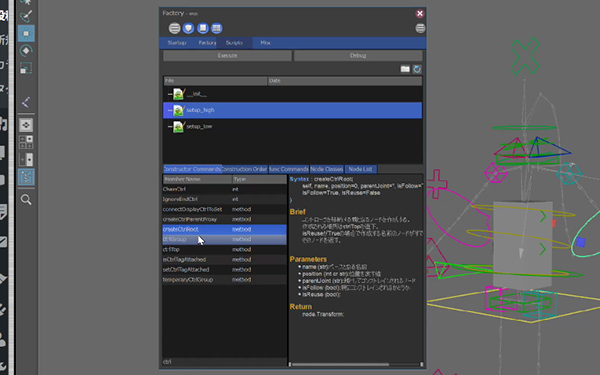This screenshot has height=375, width=600.
Task: Select the setup_low script row
Action: (293, 126)
